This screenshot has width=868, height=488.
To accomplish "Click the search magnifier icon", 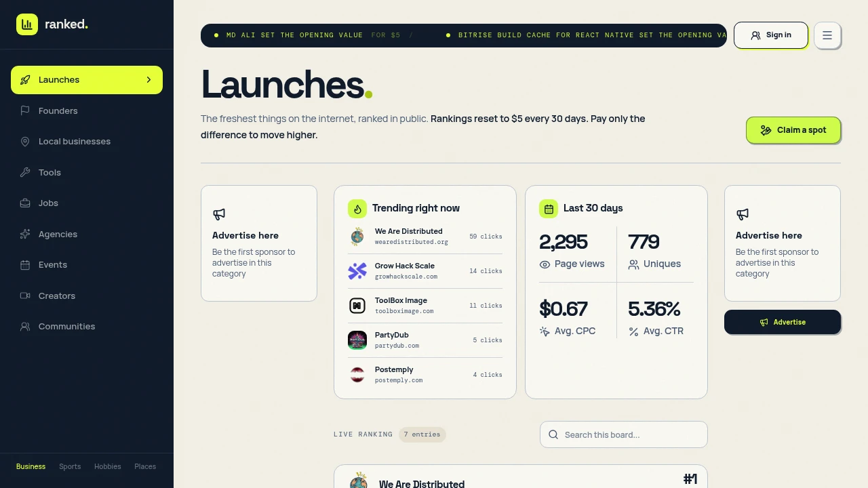I will coord(553,434).
